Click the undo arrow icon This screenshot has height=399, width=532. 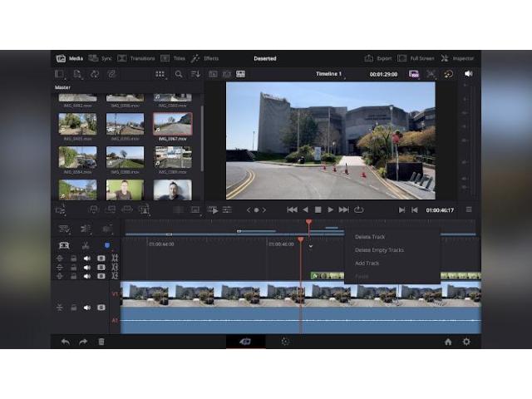[65, 342]
